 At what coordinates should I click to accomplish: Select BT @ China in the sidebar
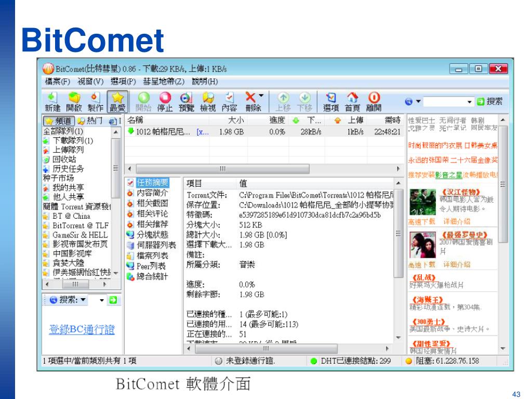click(x=71, y=216)
